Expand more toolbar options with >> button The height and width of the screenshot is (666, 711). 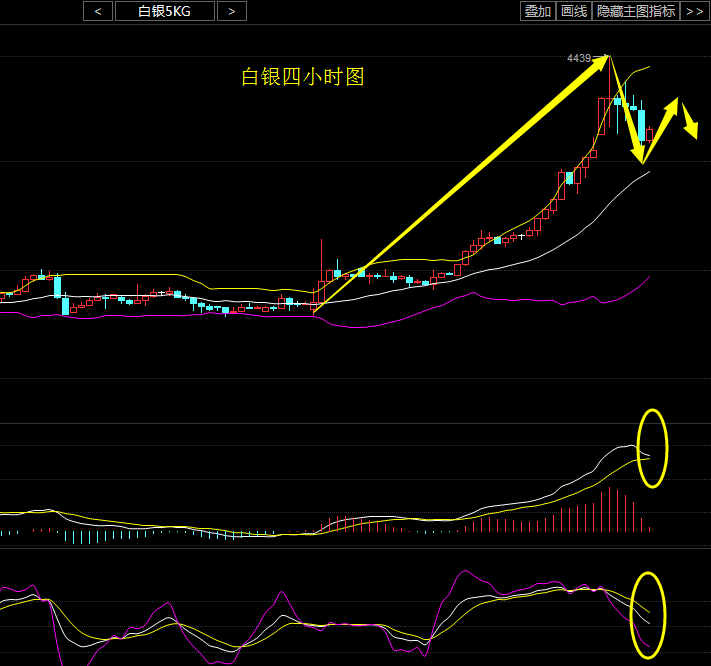pos(695,11)
